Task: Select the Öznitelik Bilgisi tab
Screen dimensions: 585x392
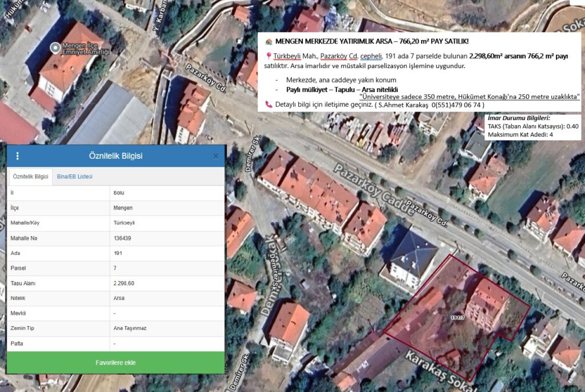Action: tap(31, 177)
